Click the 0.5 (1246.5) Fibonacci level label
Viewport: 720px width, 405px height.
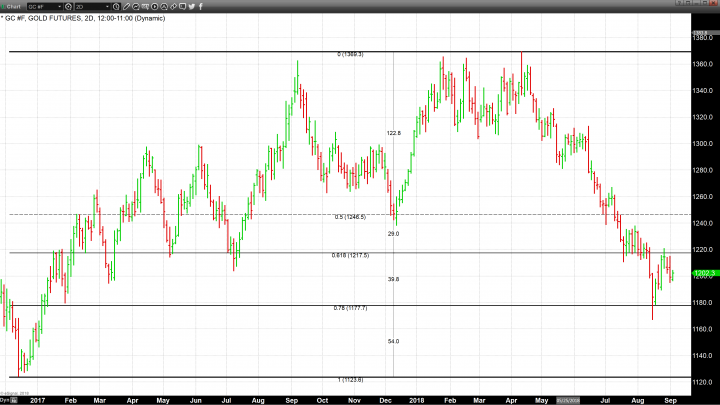349,217
